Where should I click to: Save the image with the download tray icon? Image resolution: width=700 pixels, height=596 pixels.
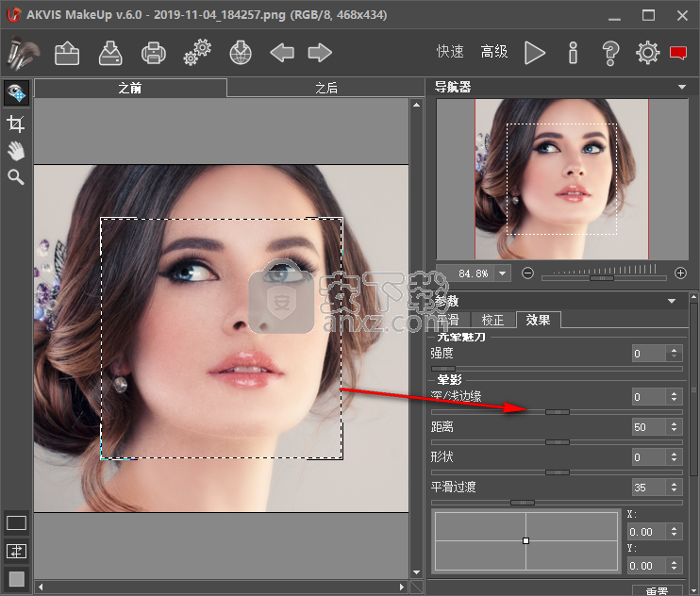point(110,53)
